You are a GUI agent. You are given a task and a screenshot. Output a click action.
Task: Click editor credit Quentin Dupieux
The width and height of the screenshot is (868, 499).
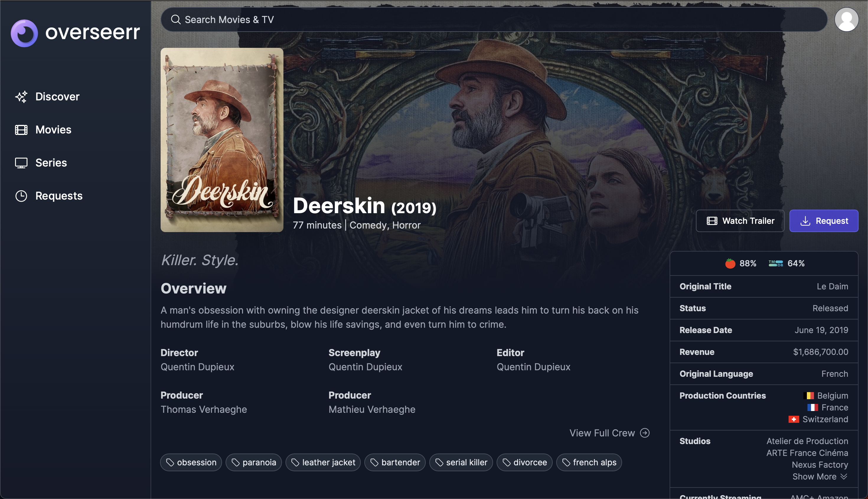click(533, 367)
